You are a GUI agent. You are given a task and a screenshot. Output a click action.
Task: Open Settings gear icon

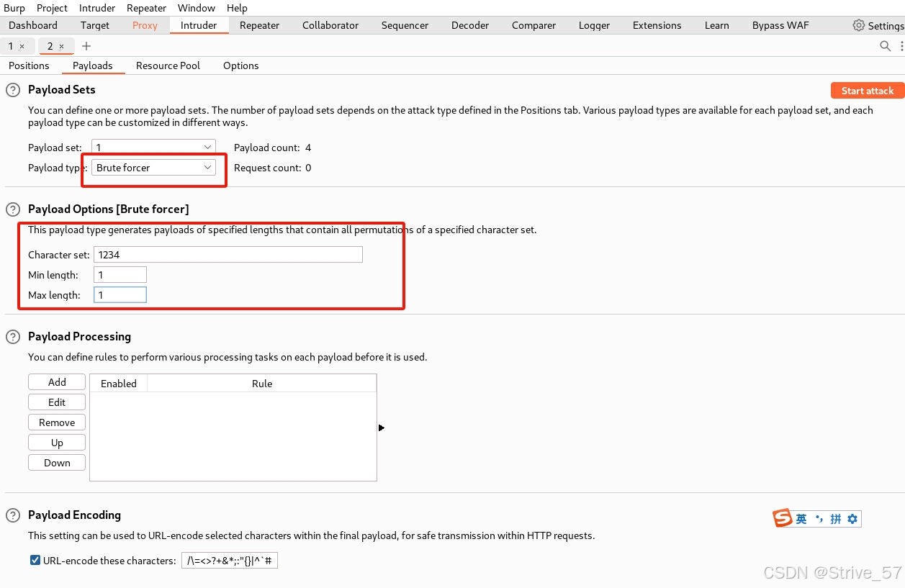pyautogui.click(x=859, y=25)
